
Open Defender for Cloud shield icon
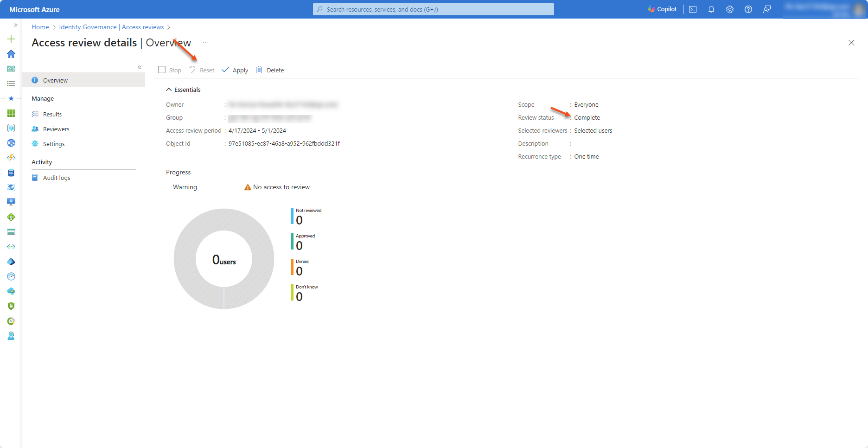pos(11,306)
